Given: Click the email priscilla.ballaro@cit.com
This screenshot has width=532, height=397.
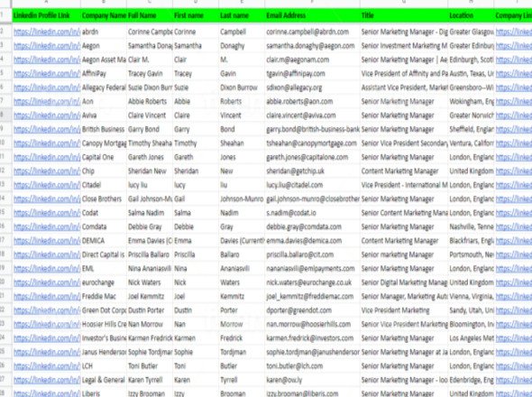Looking at the screenshot, I should click(300, 254).
